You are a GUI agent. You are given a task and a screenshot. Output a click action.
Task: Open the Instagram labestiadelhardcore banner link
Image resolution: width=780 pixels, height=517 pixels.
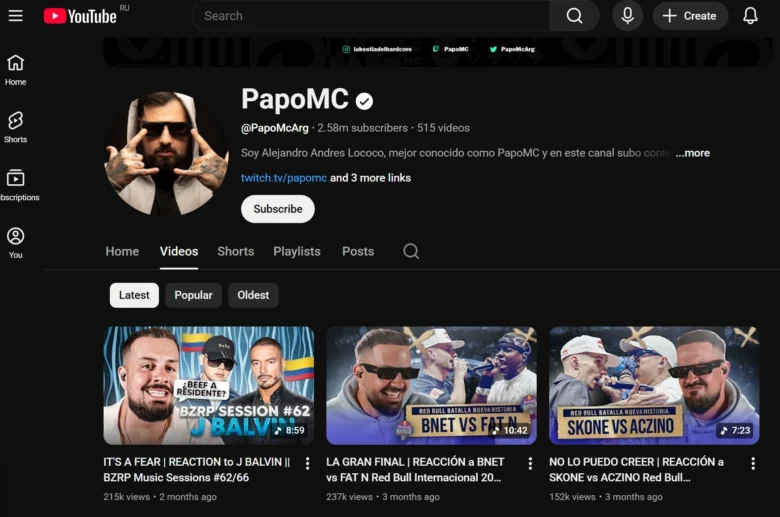[378, 49]
